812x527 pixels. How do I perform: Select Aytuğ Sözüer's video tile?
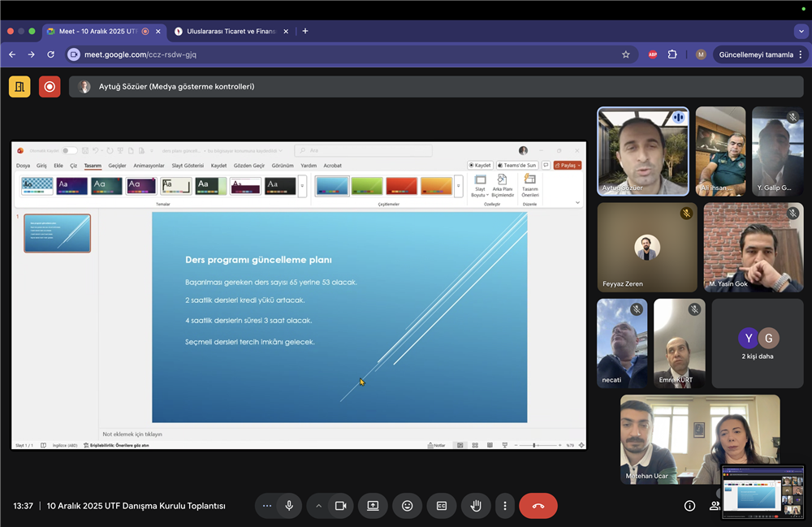642,151
